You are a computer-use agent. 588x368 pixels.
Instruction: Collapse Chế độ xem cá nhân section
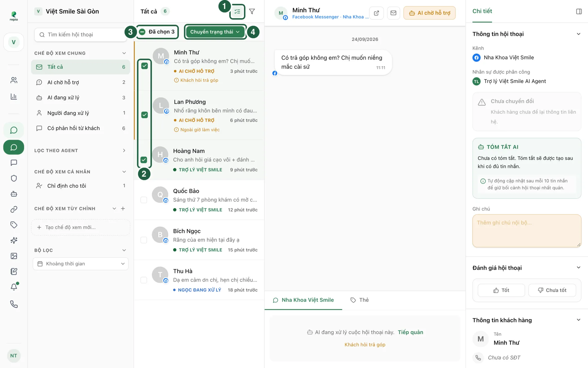coord(124,172)
